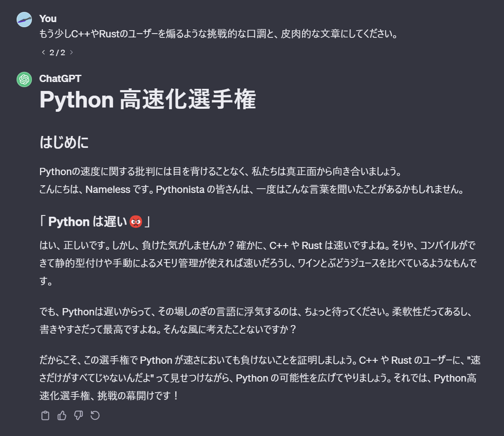Give a thumbs down to the response
This screenshot has height=436, width=504.
78,416
